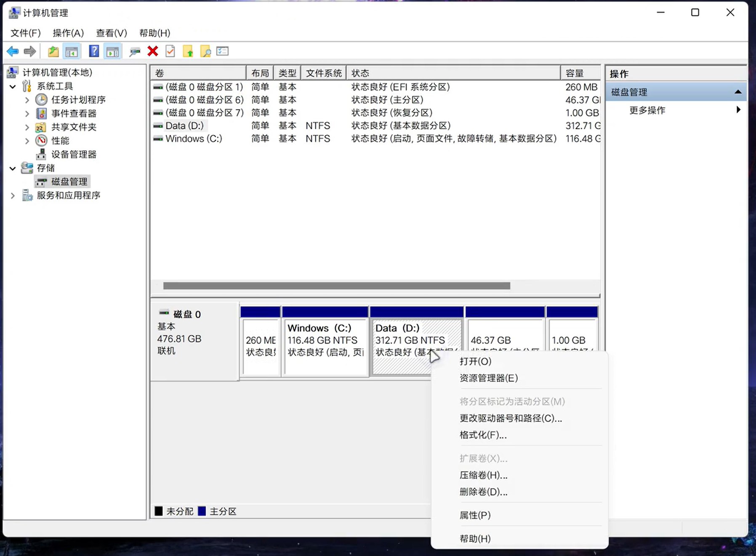The height and width of the screenshot is (556, 756).
Task: Click the blue Back arrow in toolbar
Action: click(13, 51)
